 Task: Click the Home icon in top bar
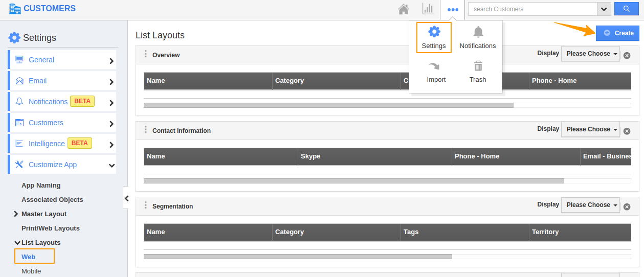point(404,9)
